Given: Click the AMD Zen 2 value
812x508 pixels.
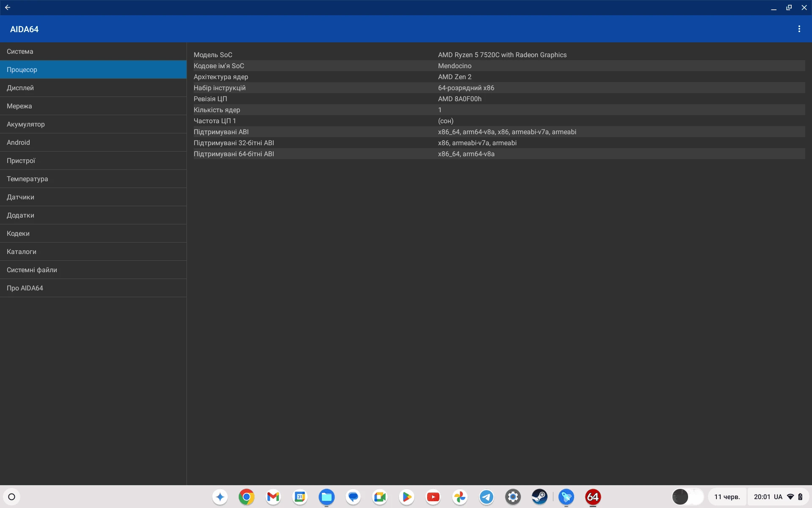Looking at the screenshot, I should [x=455, y=77].
